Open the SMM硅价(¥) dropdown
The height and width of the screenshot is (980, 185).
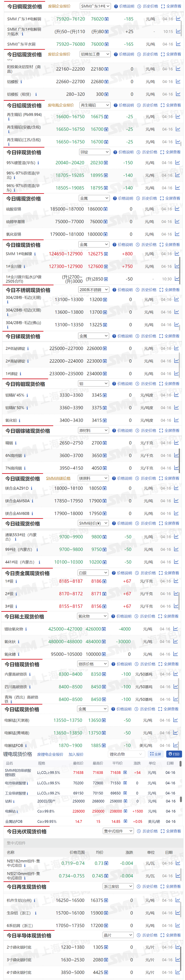point(93,523)
